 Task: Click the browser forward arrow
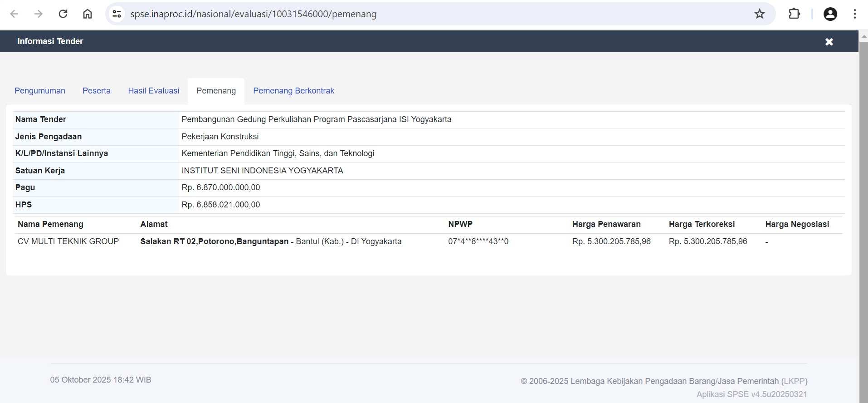39,14
